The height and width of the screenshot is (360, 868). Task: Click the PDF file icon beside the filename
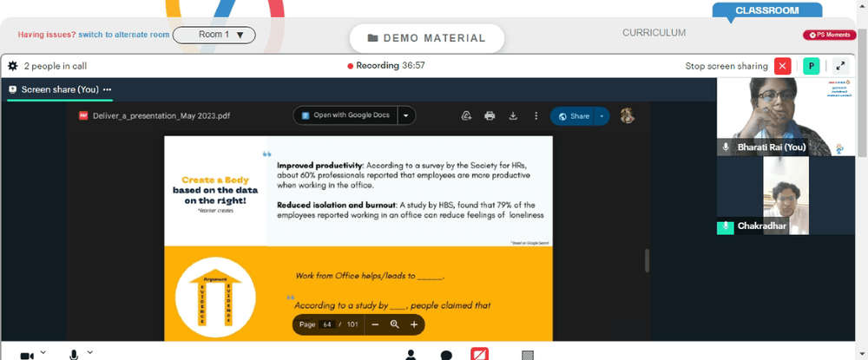pos(83,115)
